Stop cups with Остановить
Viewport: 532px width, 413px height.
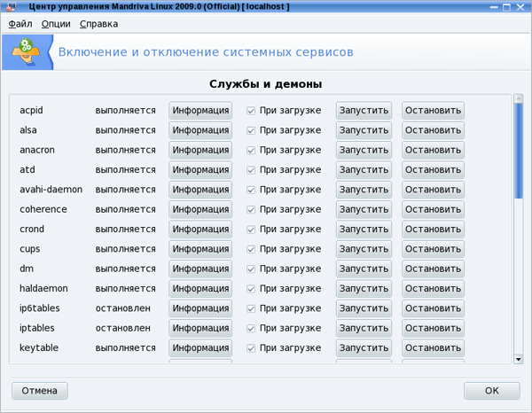click(x=433, y=249)
